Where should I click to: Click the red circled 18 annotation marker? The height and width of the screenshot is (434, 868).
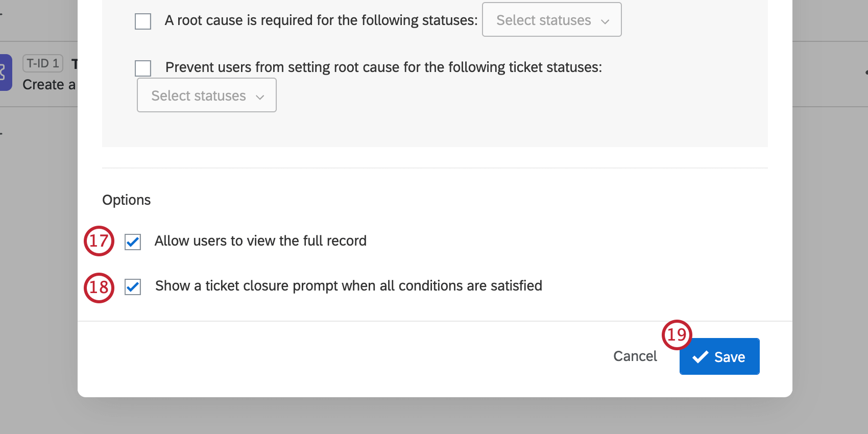coord(99,287)
